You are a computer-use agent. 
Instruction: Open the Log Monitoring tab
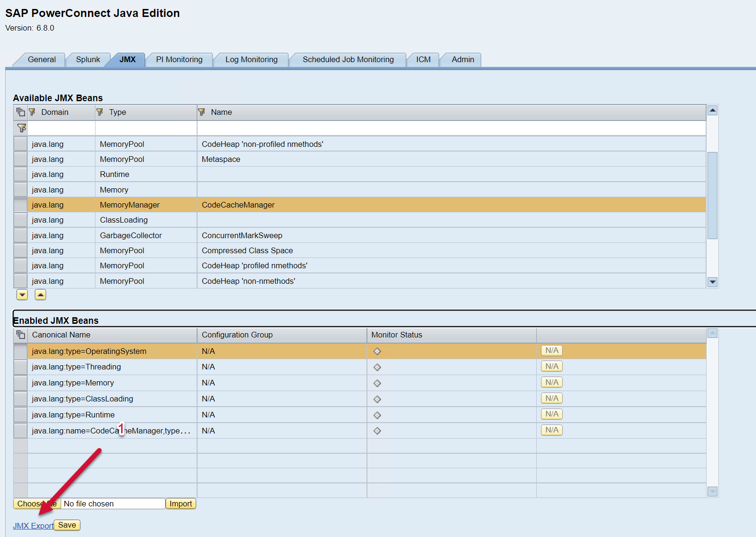(251, 59)
